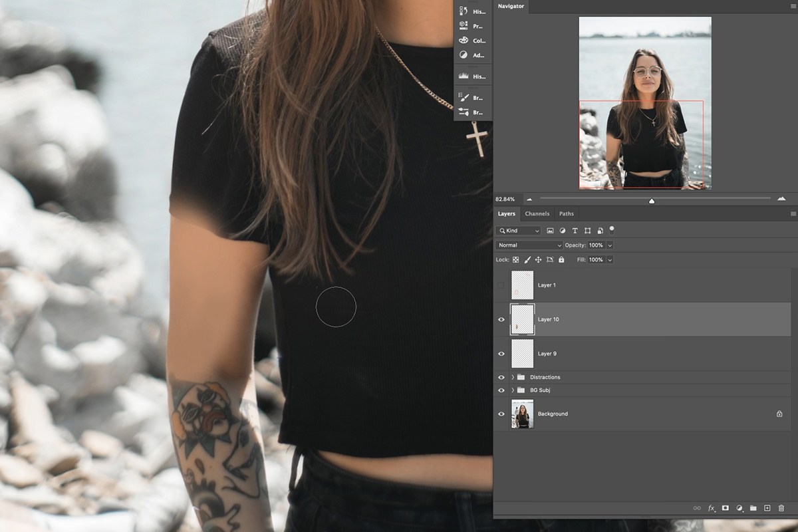Hide Layer 9 with its eye icon
Viewport: 798px width, 532px height.
[x=501, y=354]
